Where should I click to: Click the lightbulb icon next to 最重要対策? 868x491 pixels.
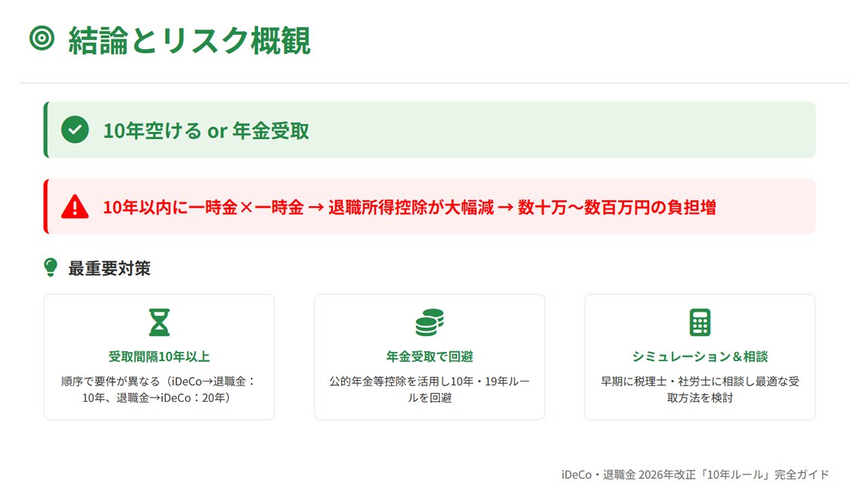50,267
